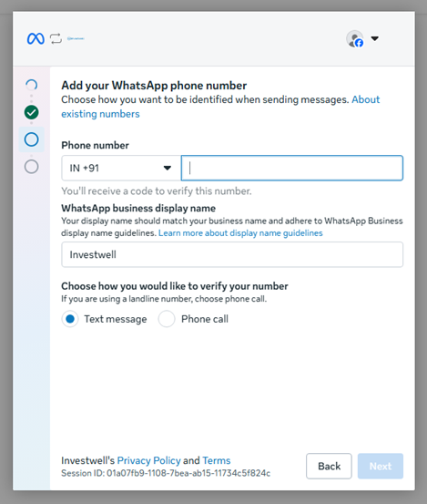This screenshot has height=504, width=427.
Task: Click the Phone number label
Action: [95, 145]
